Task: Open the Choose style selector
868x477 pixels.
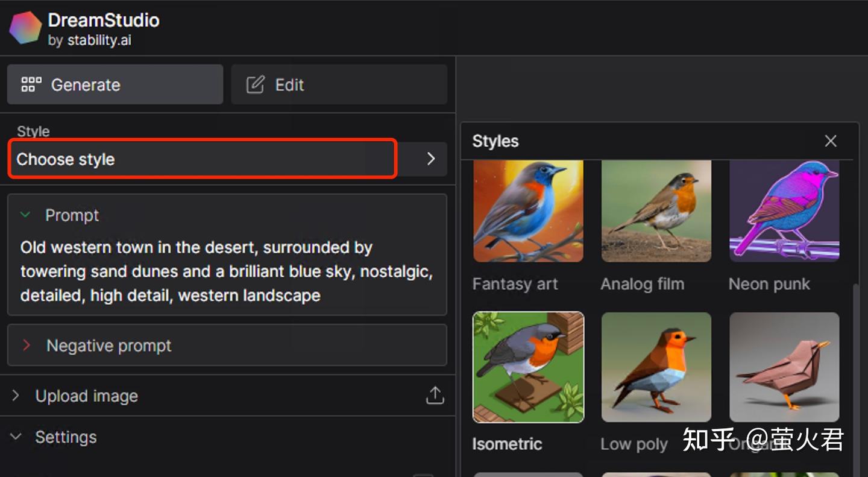Action: [x=202, y=159]
